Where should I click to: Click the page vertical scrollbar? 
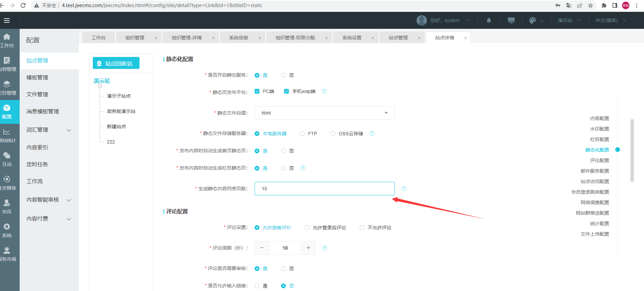coord(632,150)
